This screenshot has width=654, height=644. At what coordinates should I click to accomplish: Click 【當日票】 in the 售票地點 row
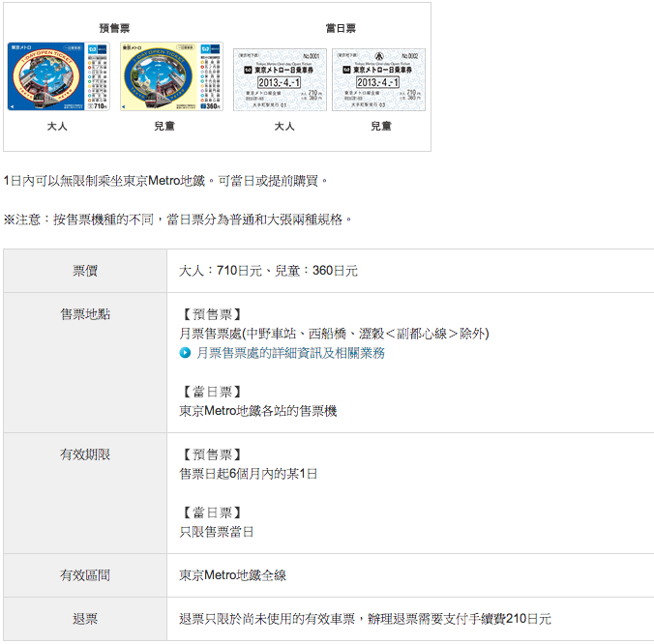212,392
